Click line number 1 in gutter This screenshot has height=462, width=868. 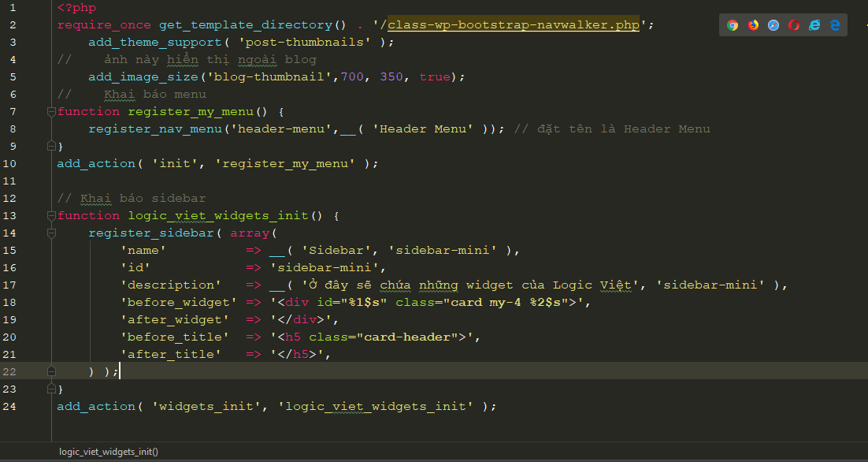tap(13, 8)
